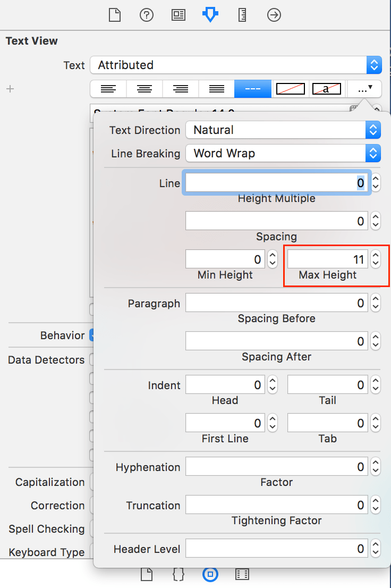Open the Connections inspector (arrow icon)
Viewport: 391px width, 588px height.
[274, 15]
